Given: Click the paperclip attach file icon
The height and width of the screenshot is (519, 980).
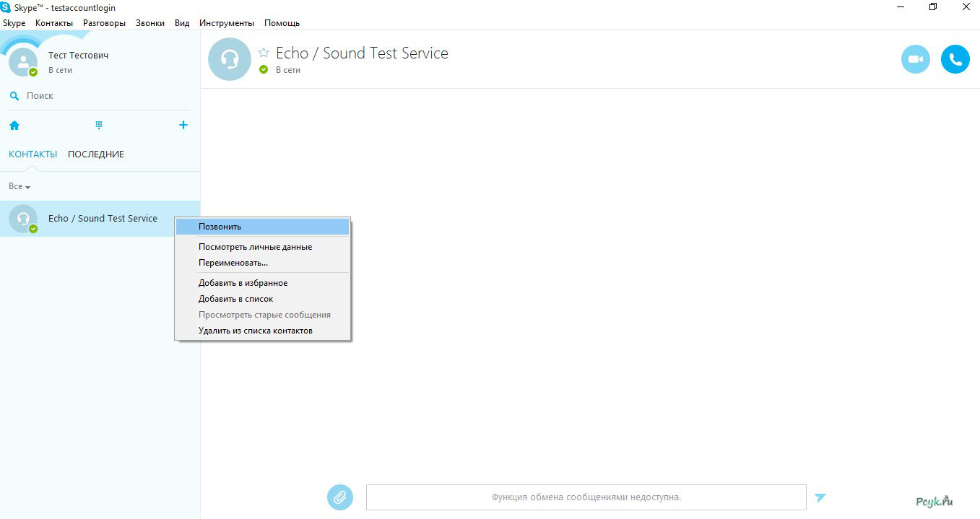Looking at the screenshot, I should point(340,497).
